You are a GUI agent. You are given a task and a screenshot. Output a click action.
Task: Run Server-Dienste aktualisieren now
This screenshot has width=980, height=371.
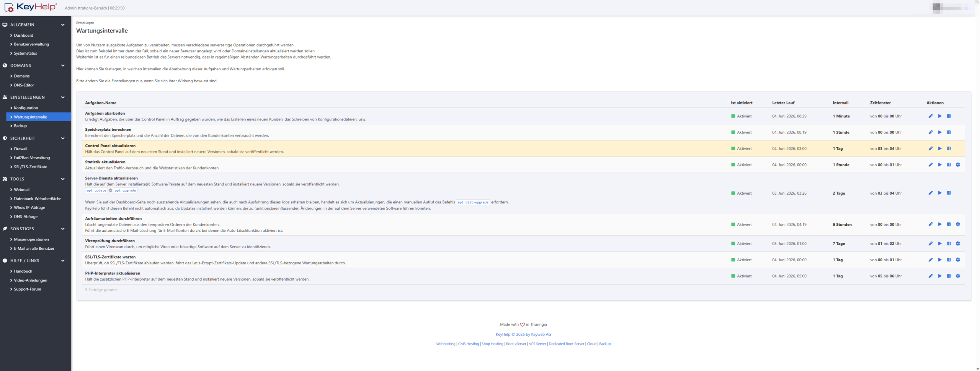[940, 193]
